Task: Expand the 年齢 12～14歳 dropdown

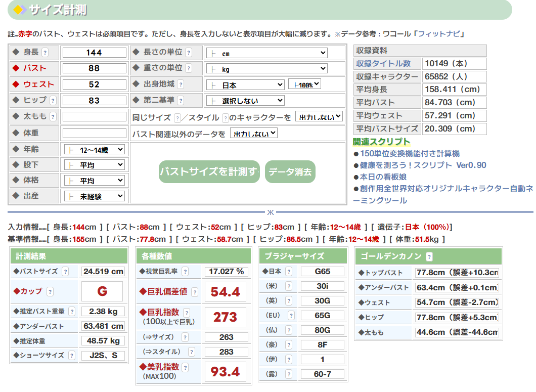Action: point(95,150)
